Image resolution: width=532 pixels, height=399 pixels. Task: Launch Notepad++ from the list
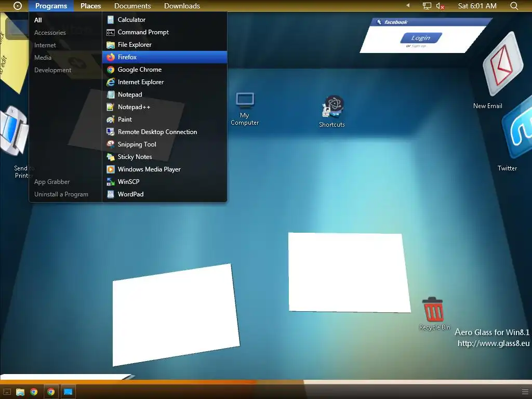click(165, 107)
